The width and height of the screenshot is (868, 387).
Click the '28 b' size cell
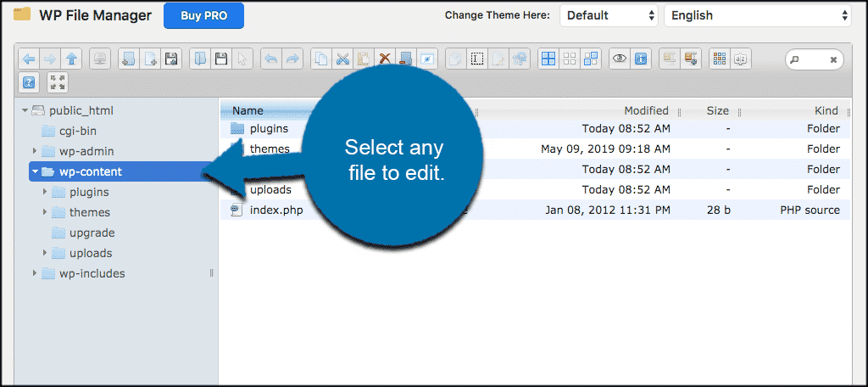point(719,210)
